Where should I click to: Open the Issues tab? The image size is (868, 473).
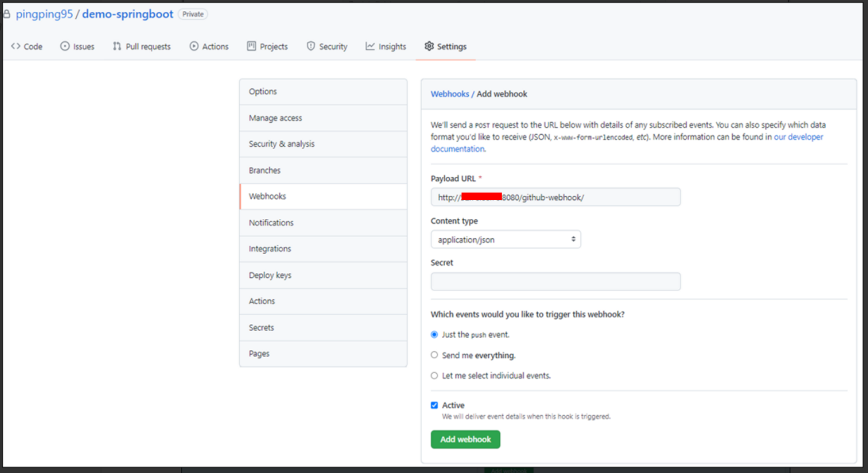point(78,46)
